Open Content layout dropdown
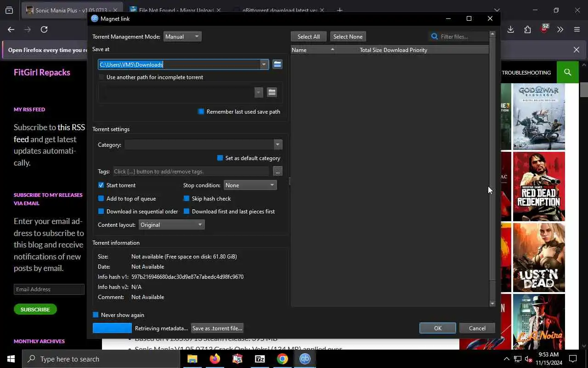Image resolution: width=588 pixels, height=368 pixels. (171, 224)
